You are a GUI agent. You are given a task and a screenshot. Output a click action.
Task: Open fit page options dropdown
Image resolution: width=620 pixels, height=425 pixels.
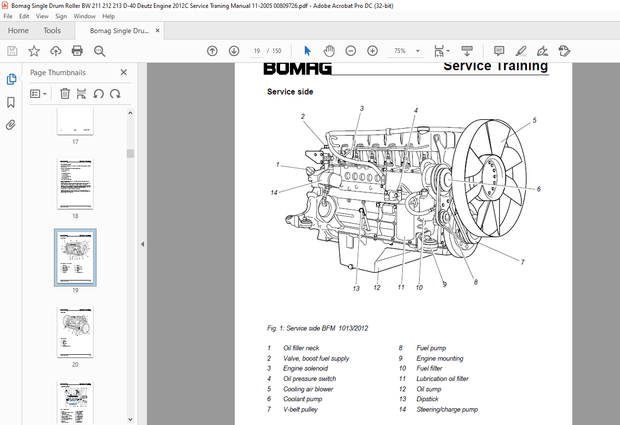[x=441, y=51]
